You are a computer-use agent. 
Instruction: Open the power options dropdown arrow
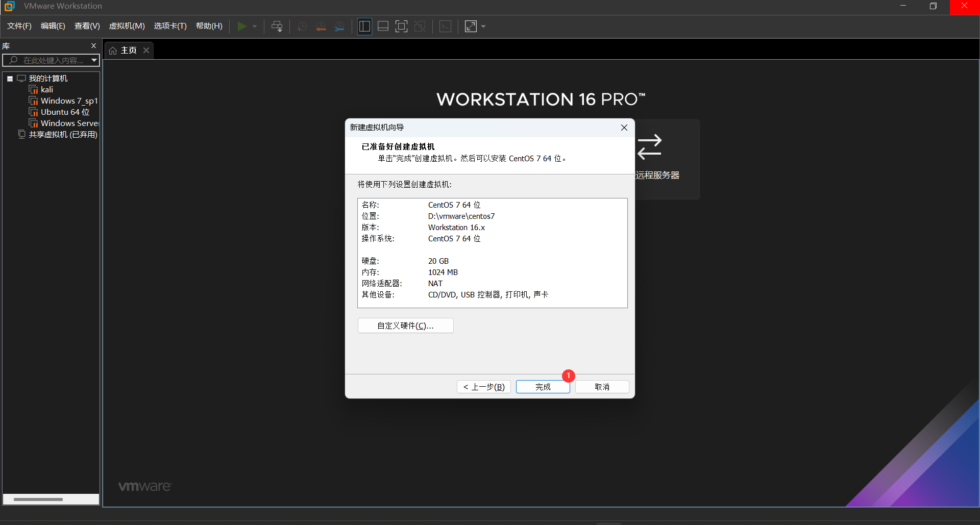(255, 26)
